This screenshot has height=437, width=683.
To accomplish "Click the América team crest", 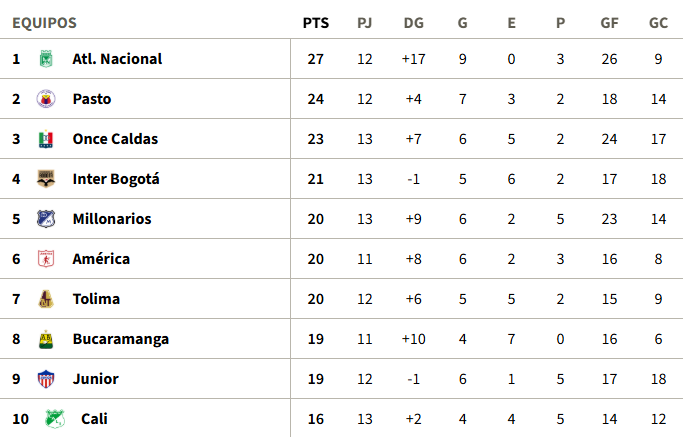I will tap(45, 259).
